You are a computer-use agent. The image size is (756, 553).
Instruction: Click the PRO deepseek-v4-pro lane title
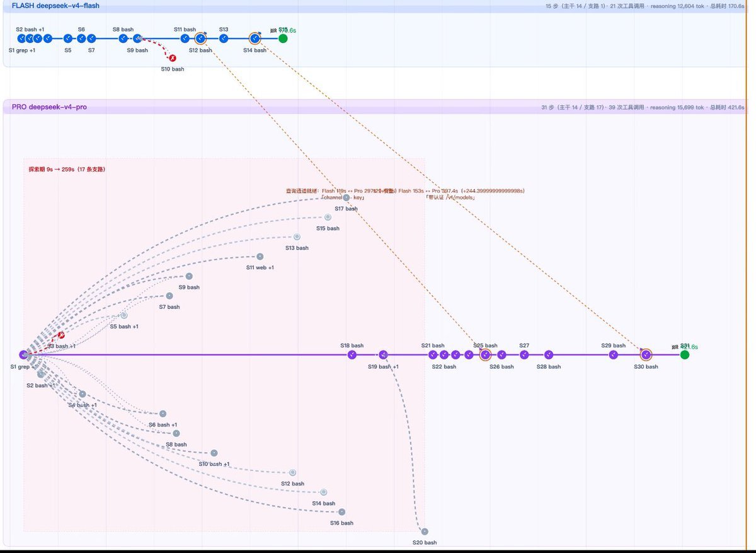[49, 107]
